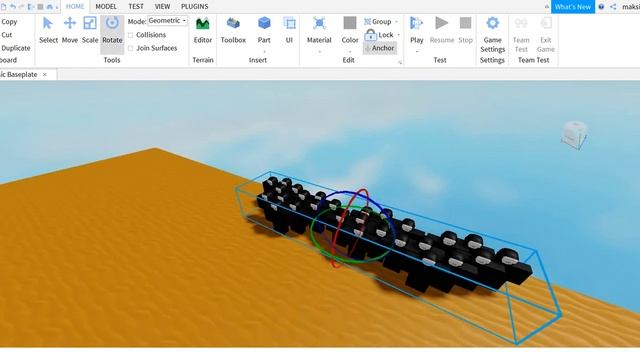
Task: Click the Resume test button
Action: coord(442,30)
